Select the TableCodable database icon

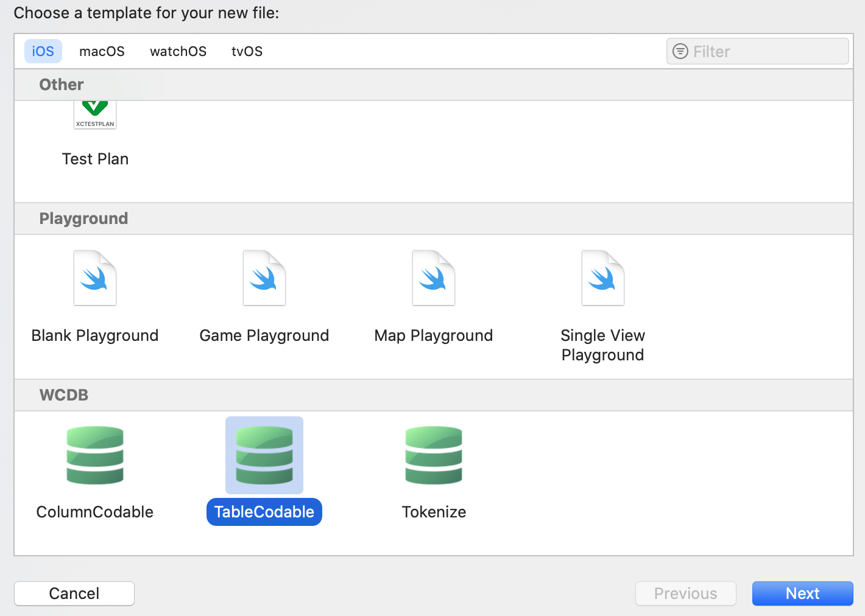coord(264,455)
